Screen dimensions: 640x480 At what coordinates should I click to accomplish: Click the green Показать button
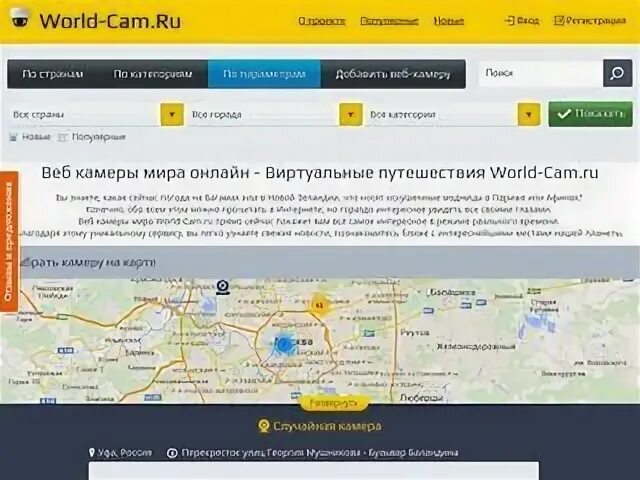[x=590, y=114]
